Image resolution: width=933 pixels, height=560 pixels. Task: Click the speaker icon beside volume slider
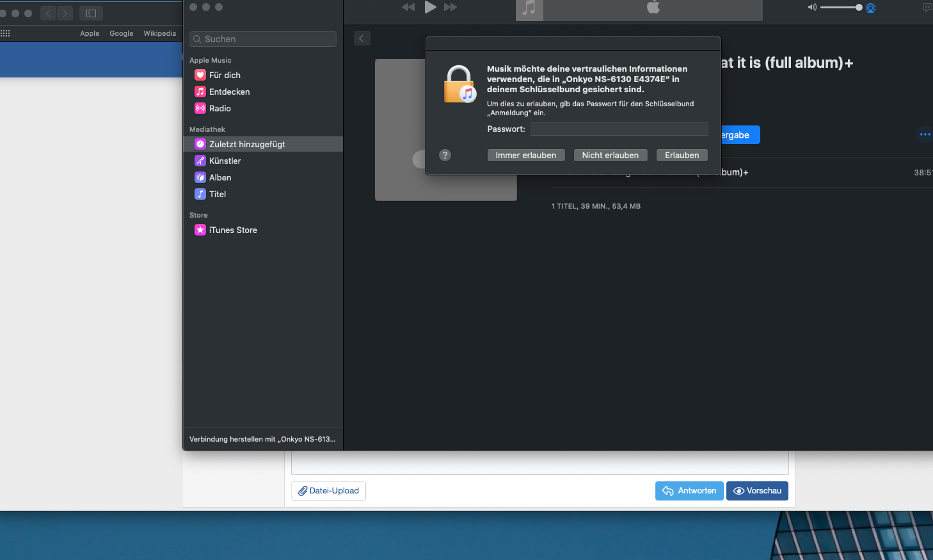coord(812,8)
